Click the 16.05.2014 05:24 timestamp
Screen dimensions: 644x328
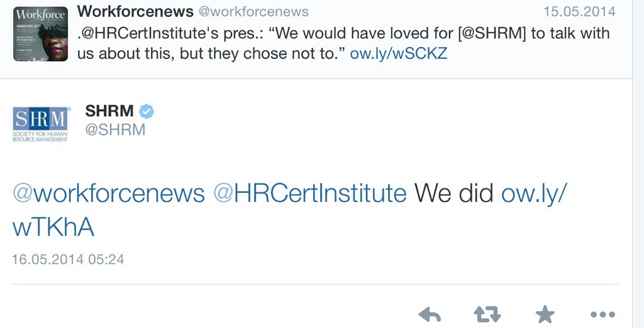[68, 259]
